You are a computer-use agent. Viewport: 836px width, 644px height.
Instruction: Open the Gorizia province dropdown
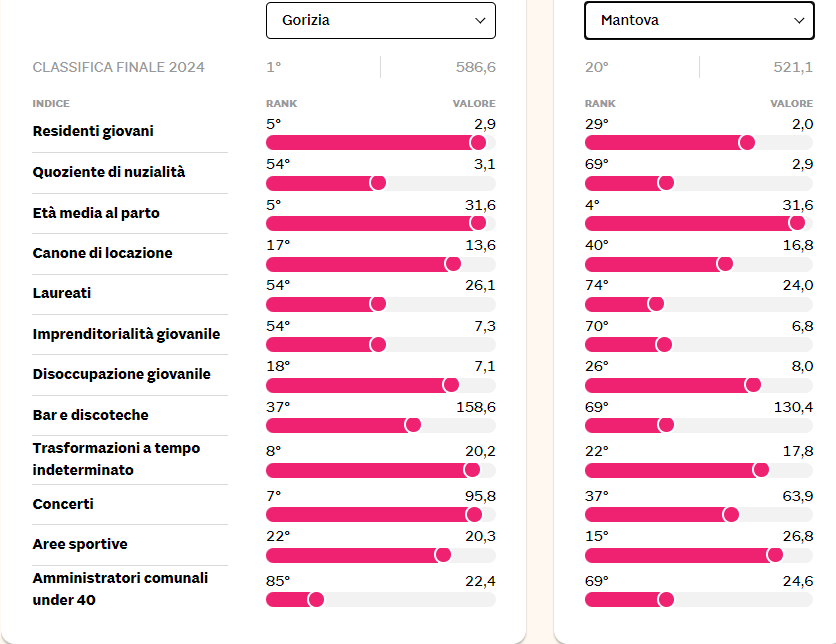tap(380, 20)
